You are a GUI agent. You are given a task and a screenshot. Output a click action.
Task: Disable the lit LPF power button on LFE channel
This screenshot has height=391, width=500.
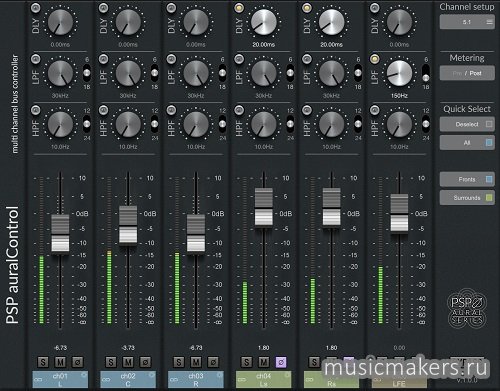coord(375,59)
